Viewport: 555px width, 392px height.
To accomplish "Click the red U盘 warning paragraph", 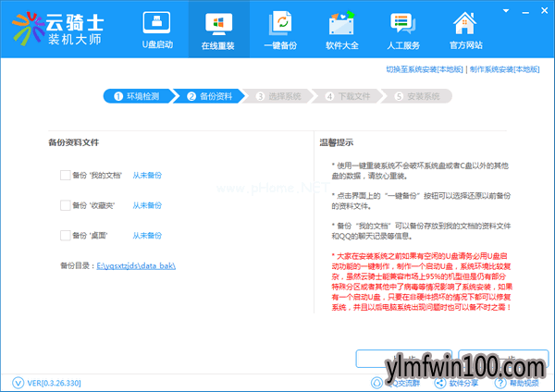I will point(422,282).
